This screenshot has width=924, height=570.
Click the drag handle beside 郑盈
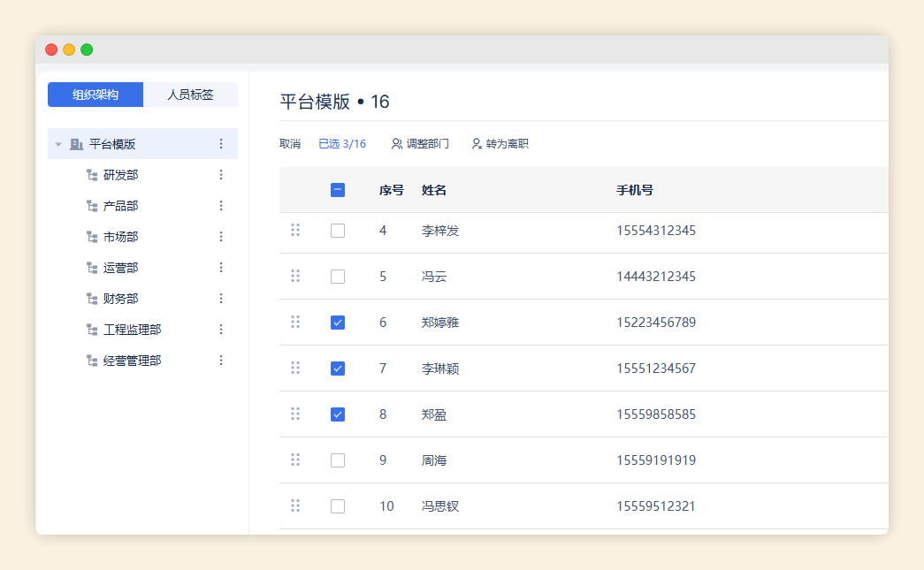coord(295,414)
